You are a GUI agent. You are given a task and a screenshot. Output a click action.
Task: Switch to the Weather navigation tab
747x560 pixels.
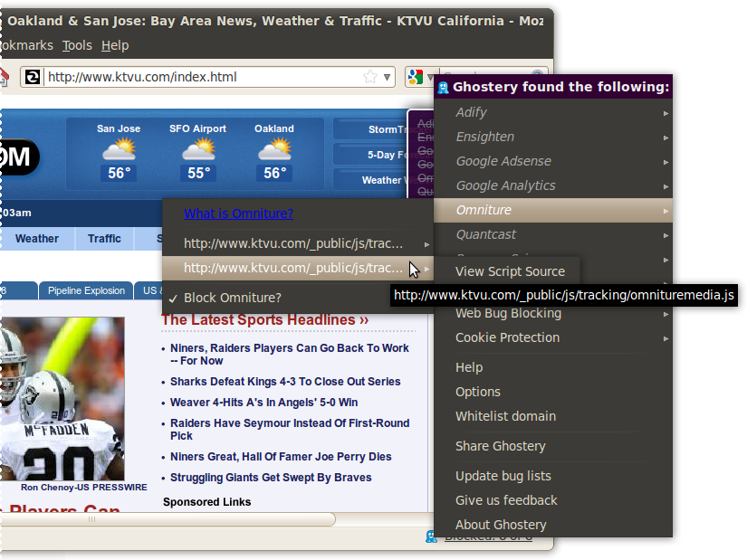[37, 239]
